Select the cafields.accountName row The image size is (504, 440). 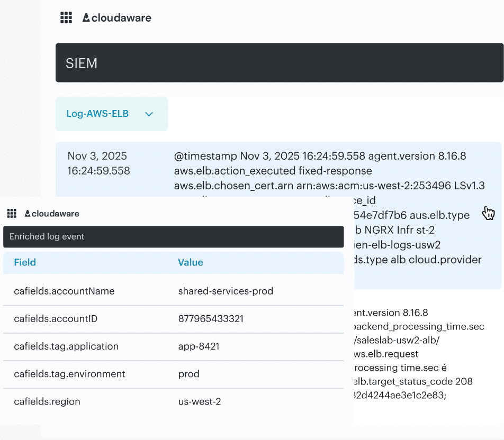point(64,291)
